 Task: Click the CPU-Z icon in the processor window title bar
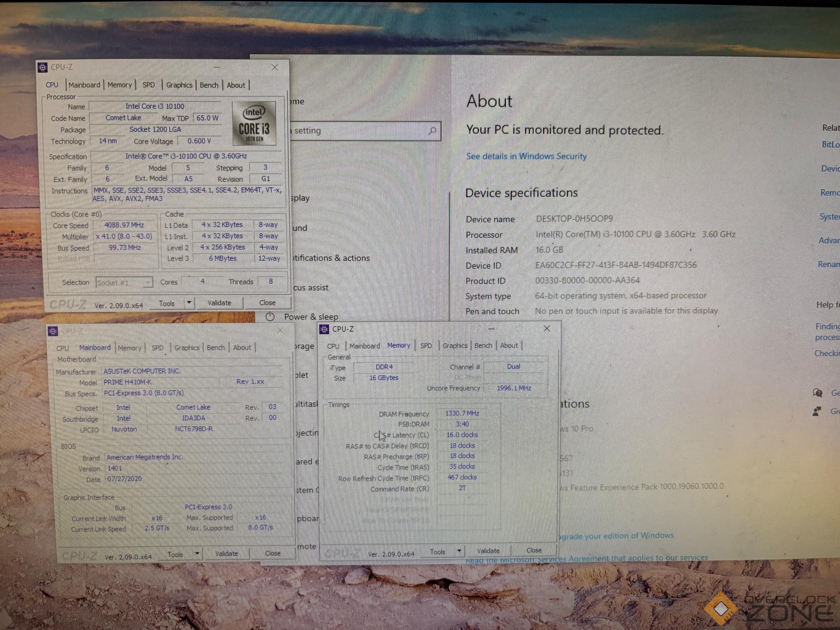click(43, 67)
